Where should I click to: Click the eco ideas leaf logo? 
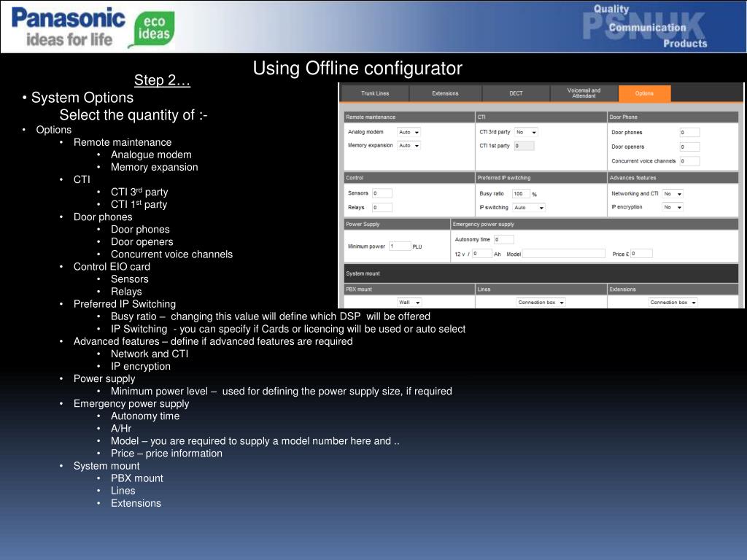point(152,29)
